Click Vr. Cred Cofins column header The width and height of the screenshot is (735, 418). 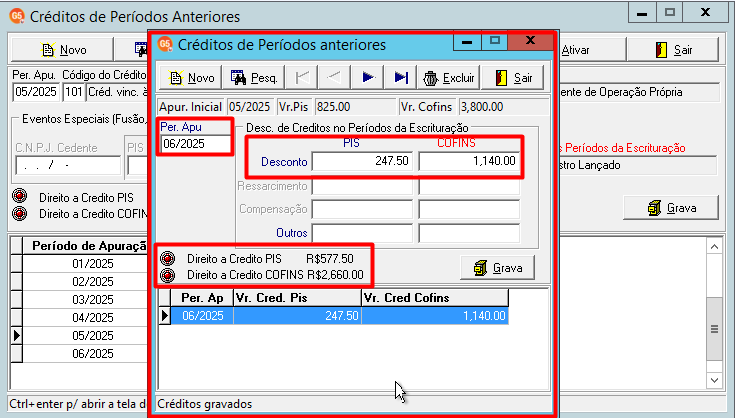435,298
